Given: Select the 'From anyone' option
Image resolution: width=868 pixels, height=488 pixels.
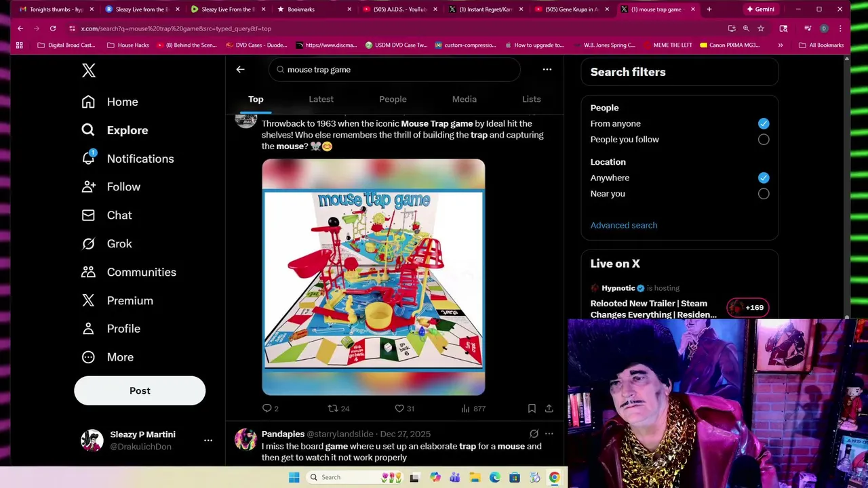Looking at the screenshot, I should [x=764, y=123].
